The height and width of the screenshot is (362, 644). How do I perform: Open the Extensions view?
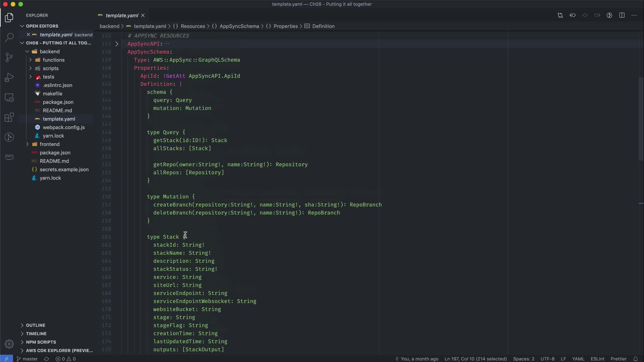coord(9,117)
